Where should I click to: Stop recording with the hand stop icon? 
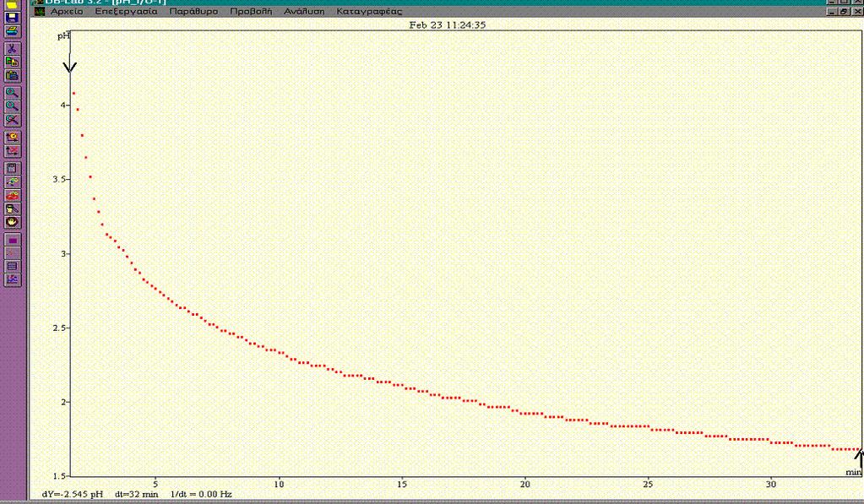(12, 222)
